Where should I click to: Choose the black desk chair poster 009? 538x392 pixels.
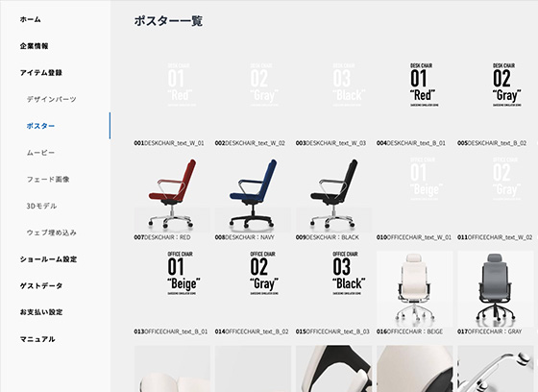click(x=334, y=194)
